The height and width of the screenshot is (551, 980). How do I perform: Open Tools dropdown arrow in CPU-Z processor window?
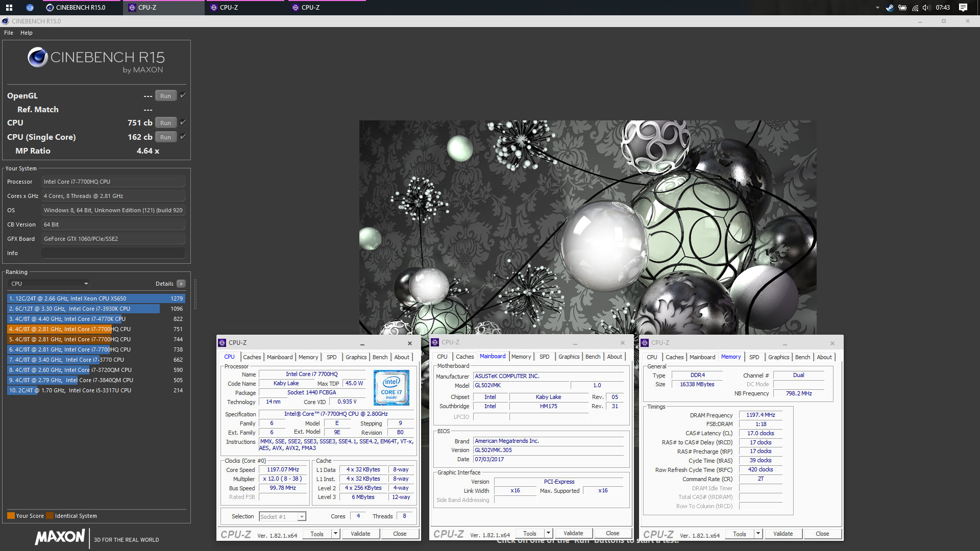click(335, 534)
